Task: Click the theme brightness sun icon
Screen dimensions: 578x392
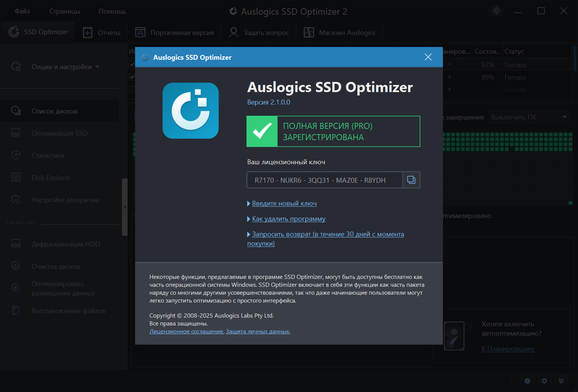Action: click(x=496, y=11)
